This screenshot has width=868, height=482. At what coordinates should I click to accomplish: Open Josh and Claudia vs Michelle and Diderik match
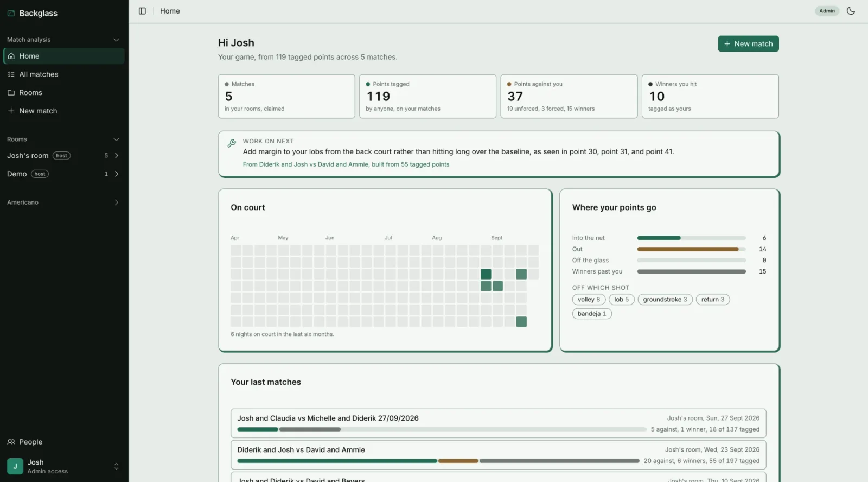coord(498,423)
